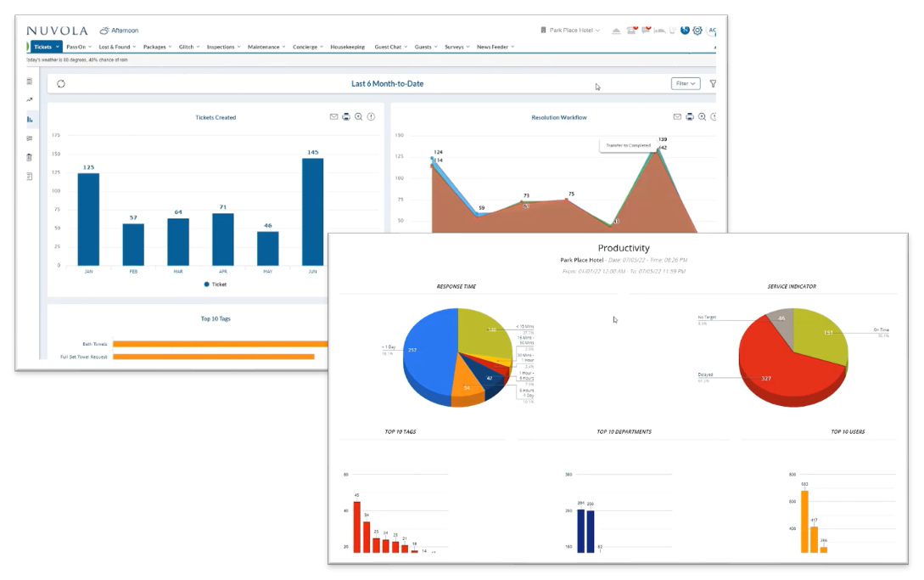The width and height of the screenshot is (924, 580).
Task: Select the bar chart icon in left sidebar
Action: (30, 119)
